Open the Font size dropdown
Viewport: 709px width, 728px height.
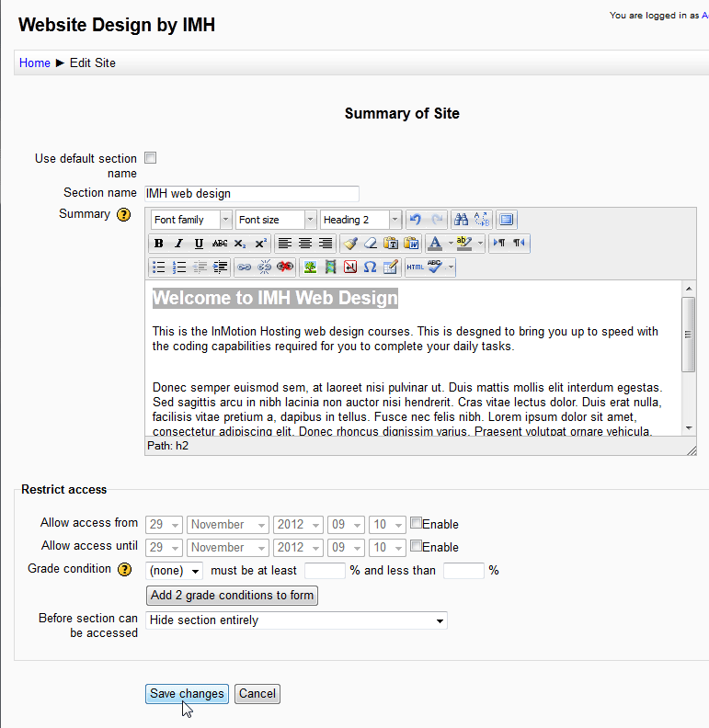(x=276, y=220)
